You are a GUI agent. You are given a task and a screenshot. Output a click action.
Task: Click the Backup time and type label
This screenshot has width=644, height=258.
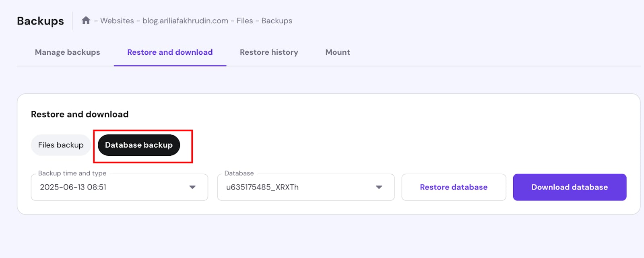coord(72,173)
